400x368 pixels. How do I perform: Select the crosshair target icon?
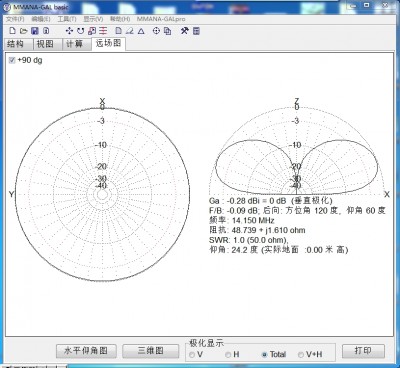tap(156, 31)
